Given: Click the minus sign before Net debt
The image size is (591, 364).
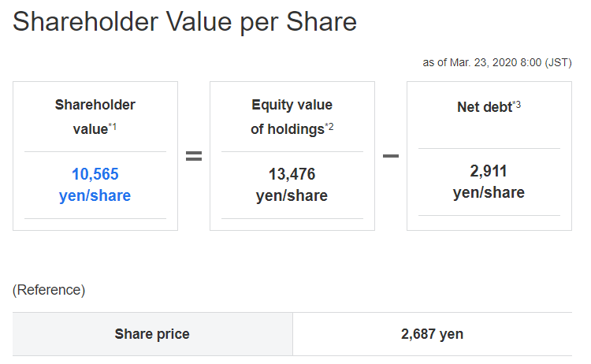Looking at the screenshot, I should point(391,156).
